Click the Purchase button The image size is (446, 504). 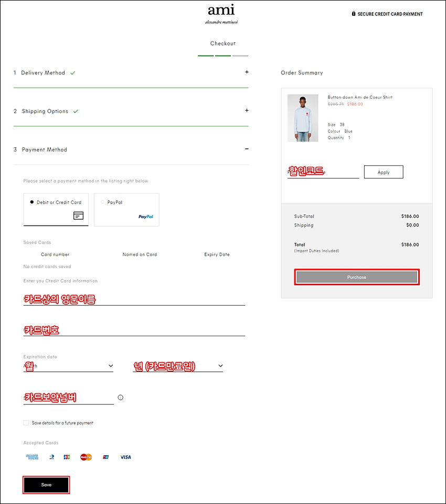[x=357, y=277]
